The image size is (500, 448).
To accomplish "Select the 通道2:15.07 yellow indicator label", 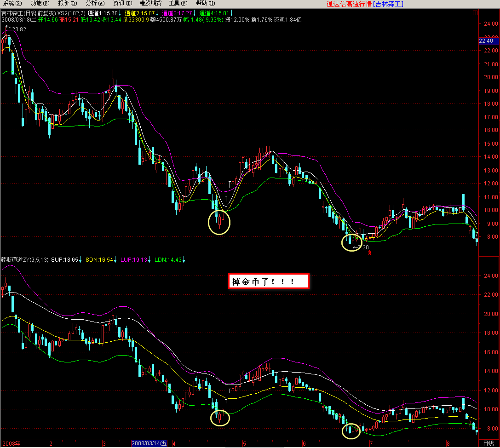I will pyautogui.click(x=140, y=13).
